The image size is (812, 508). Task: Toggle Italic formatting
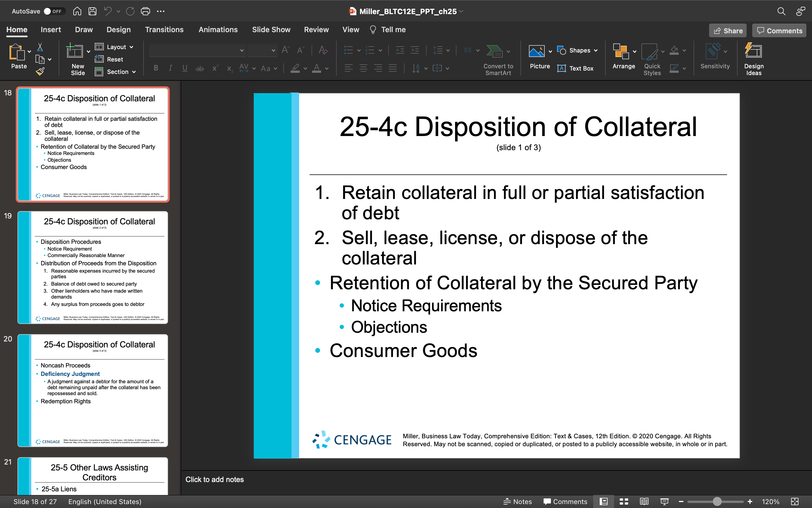tap(171, 68)
